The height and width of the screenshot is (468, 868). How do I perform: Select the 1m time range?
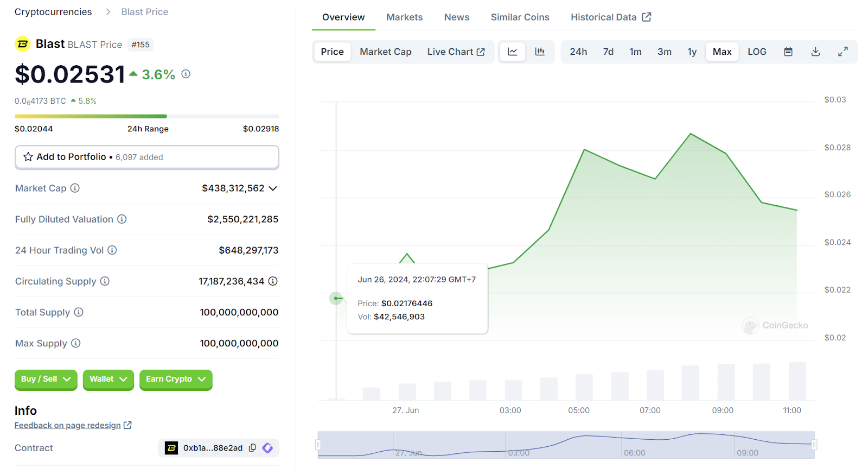tap(635, 52)
